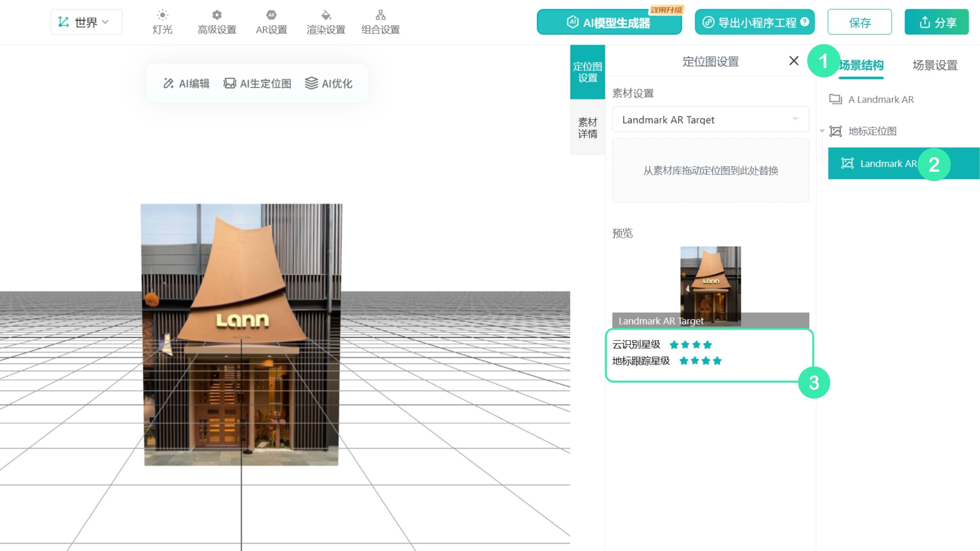Switch to the 素材详情 side tab

pyautogui.click(x=588, y=128)
